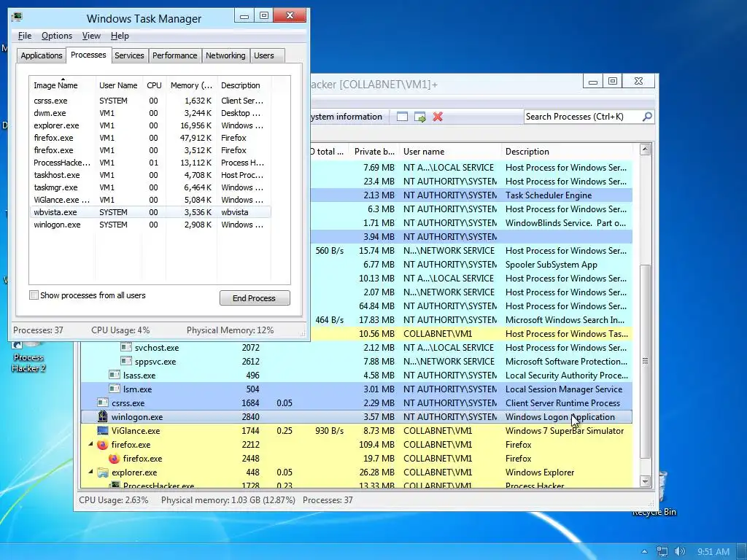The image size is (747, 560).
Task: Sort Task Manager by User Name column
Action: pyautogui.click(x=118, y=85)
